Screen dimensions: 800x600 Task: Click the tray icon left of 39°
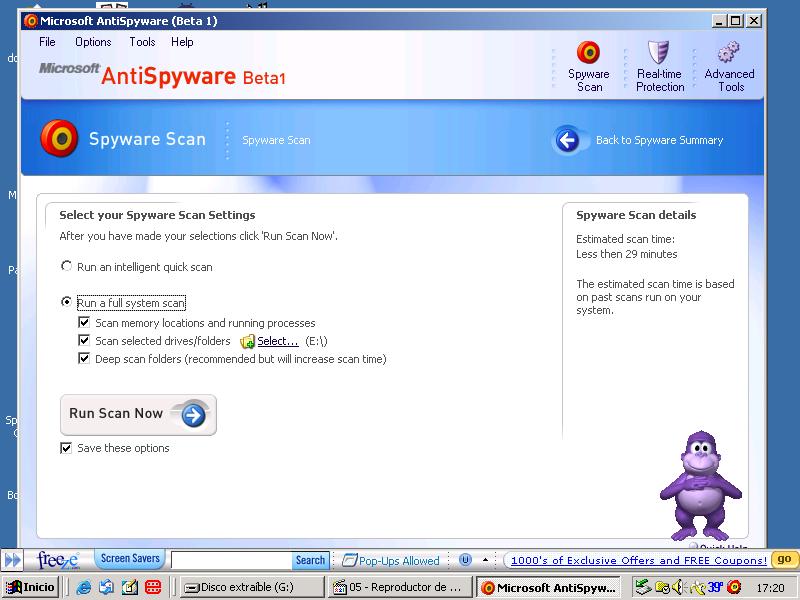click(696, 588)
